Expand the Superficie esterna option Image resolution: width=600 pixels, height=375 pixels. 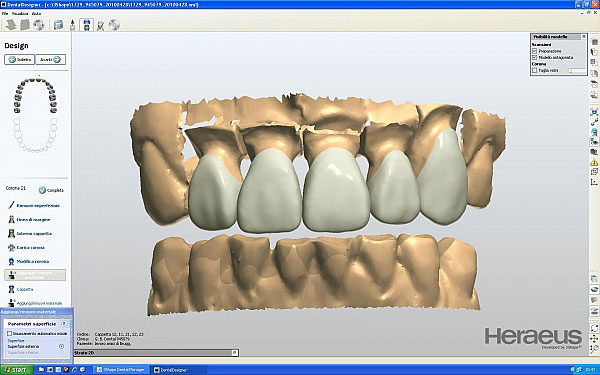coord(61,346)
